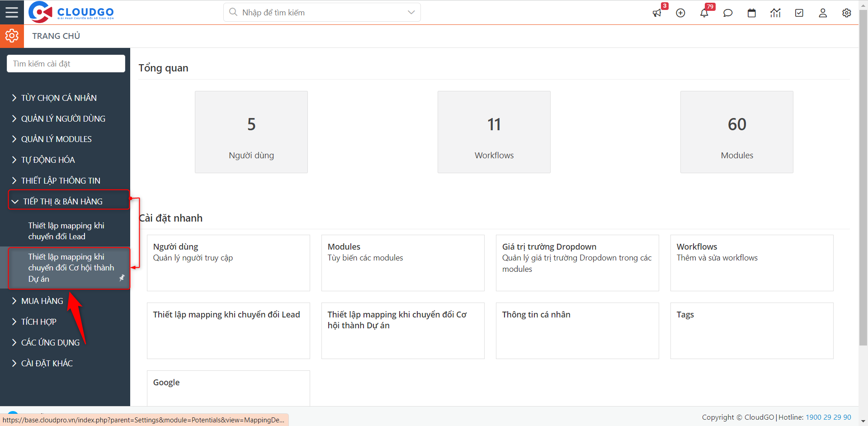868x426 pixels.
Task: Open the user profile icon
Action: point(823,13)
